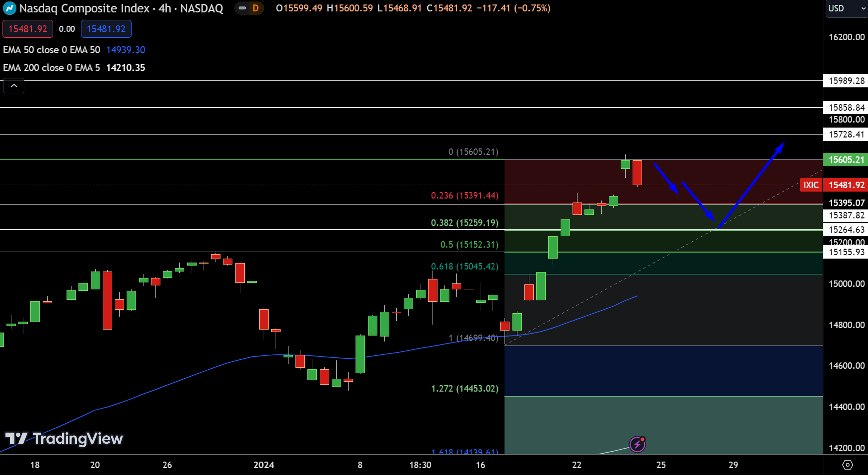Open price scale settings gear icon
Viewport: 868px width, 476px height.
point(848,465)
